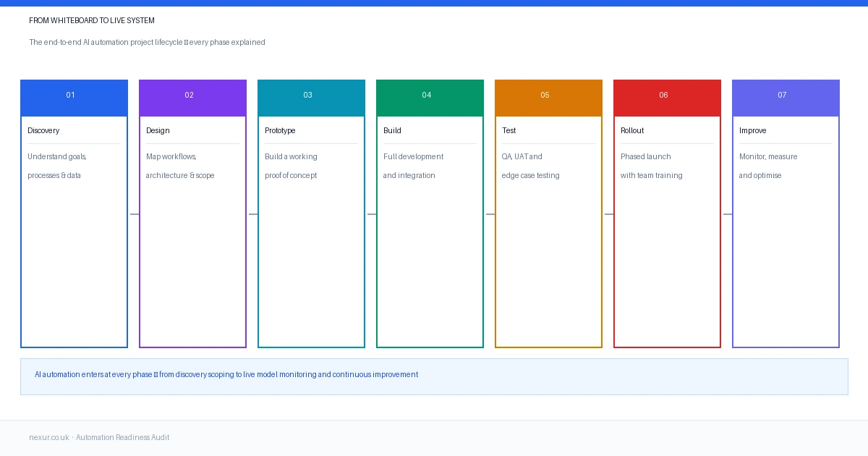Click 'Automation Readiness Audit' footer text

coord(123,438)
